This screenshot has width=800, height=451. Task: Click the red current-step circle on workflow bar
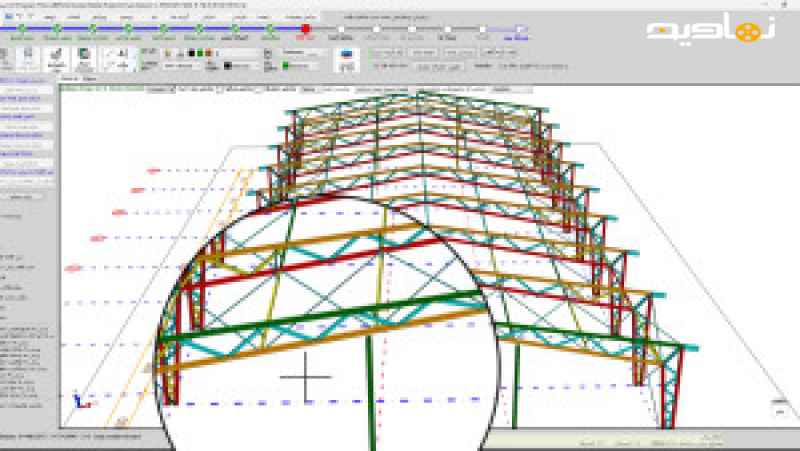(x=305, y=29)
